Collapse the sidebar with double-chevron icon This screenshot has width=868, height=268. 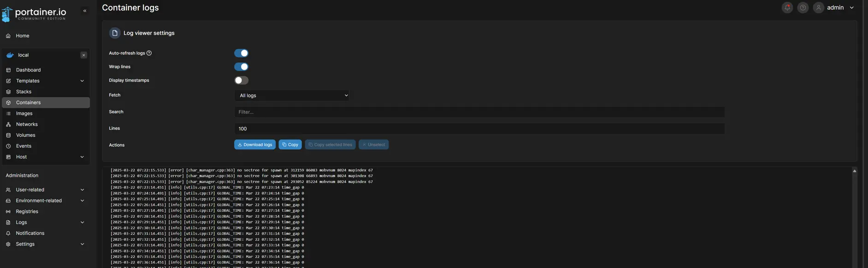coord(85,11)
